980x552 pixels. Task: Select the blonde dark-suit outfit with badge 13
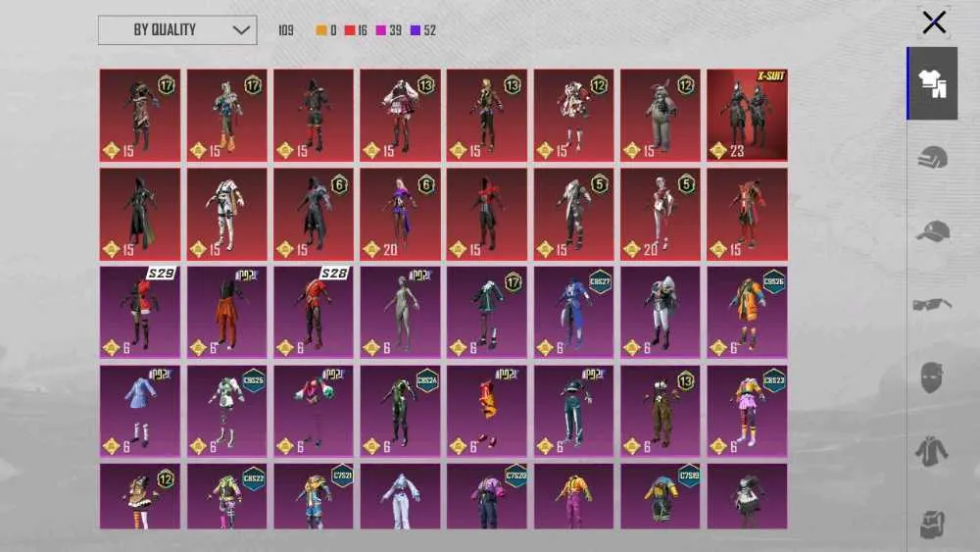487,115
